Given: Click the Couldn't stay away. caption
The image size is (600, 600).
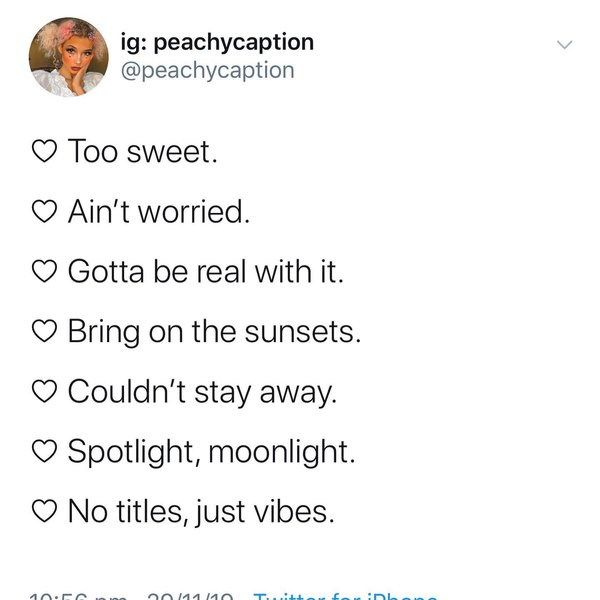Looking at the screenshot, I should point(203,392).
